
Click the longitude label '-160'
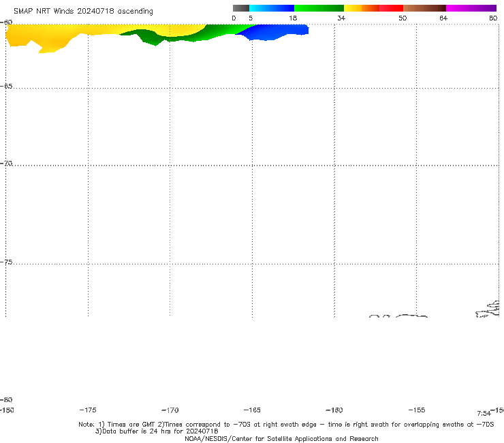[334, 410]
